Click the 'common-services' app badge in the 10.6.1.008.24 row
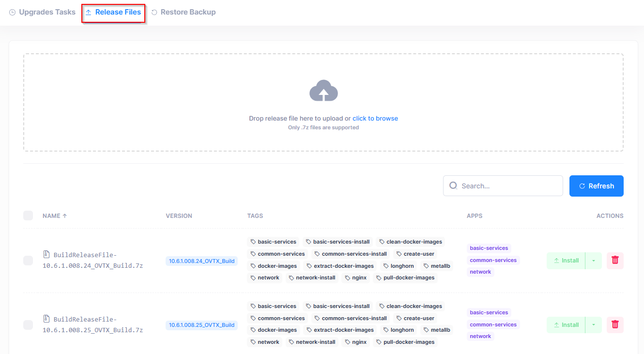Screen dimensions: 644x354 [x=493, y=260]
